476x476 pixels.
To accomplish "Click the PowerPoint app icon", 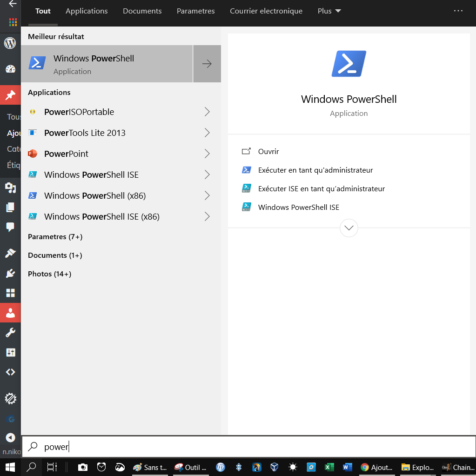I will pos(33,154).
